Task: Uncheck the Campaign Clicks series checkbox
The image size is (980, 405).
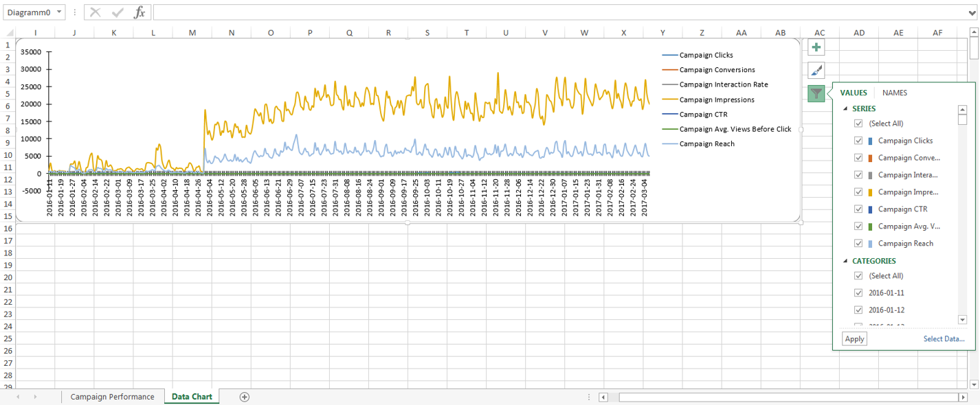Action: pyautogui.click(x=858, y=141)
